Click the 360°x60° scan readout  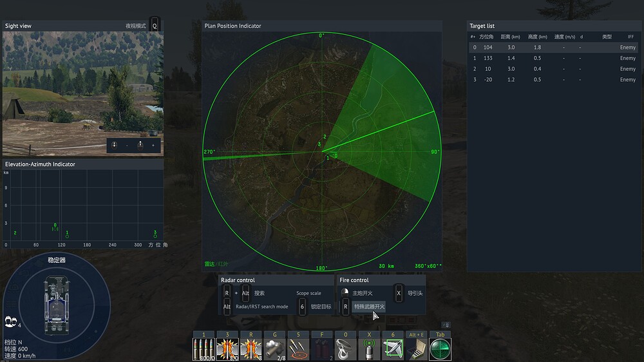click(428, 266)
